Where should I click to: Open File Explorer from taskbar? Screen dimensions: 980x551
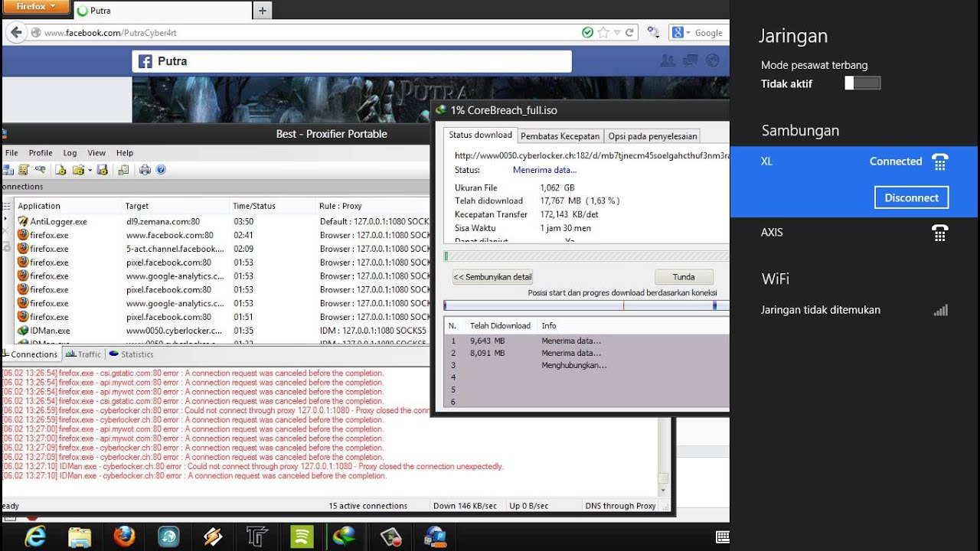(x=80, y=537)
